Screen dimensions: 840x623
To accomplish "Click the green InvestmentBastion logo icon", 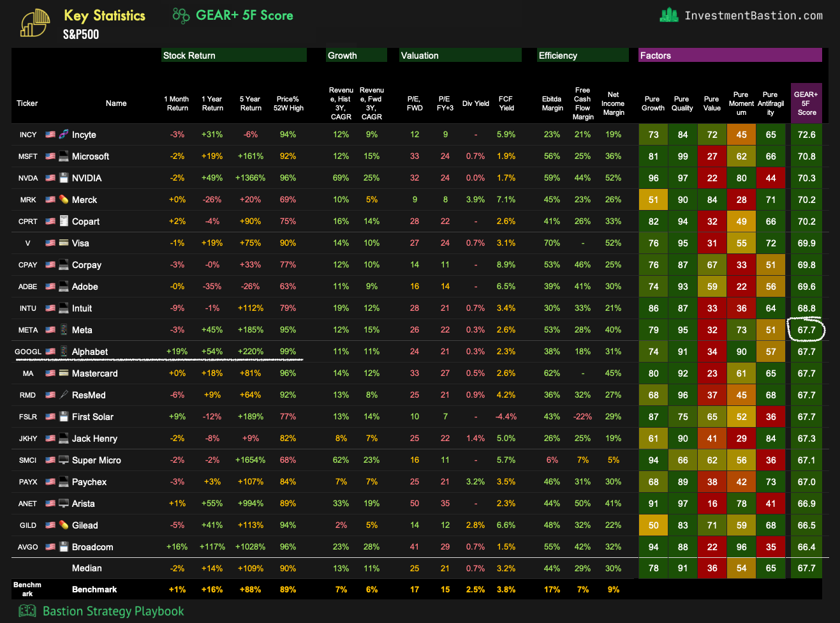I will point(669,15).
